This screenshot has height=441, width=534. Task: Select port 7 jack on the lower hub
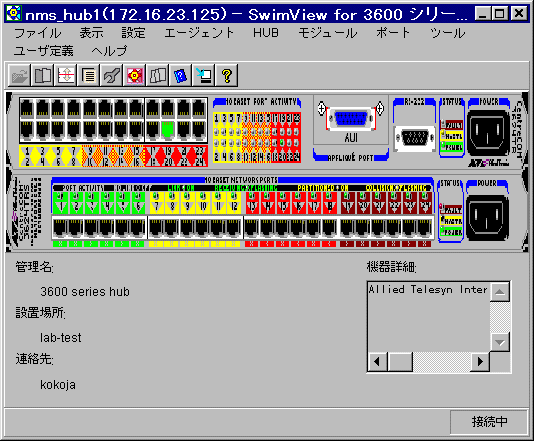(156, 228)
